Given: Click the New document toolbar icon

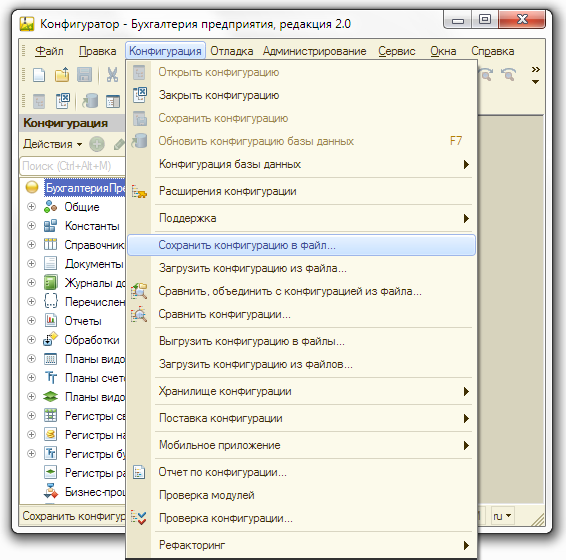Looking at the screenshot, I should pos(39,75).
